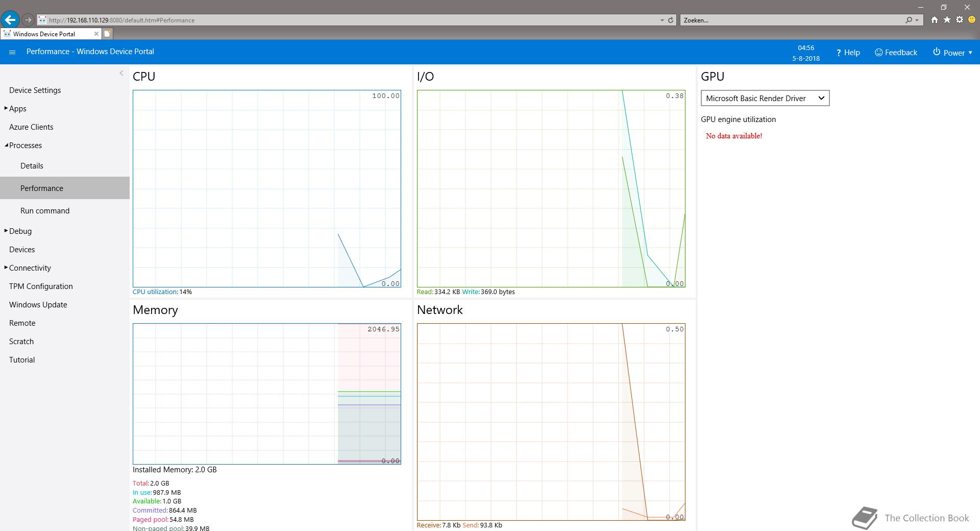The width and height of the screenshot is (980, 531).
Task: Open the Tutorial page
Action: (22, 360)
